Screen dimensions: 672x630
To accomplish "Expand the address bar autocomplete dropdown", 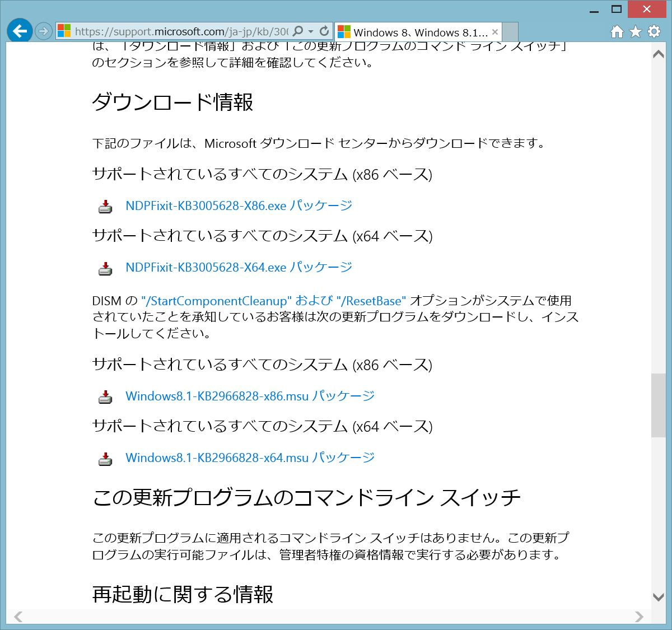I will 311,32.
